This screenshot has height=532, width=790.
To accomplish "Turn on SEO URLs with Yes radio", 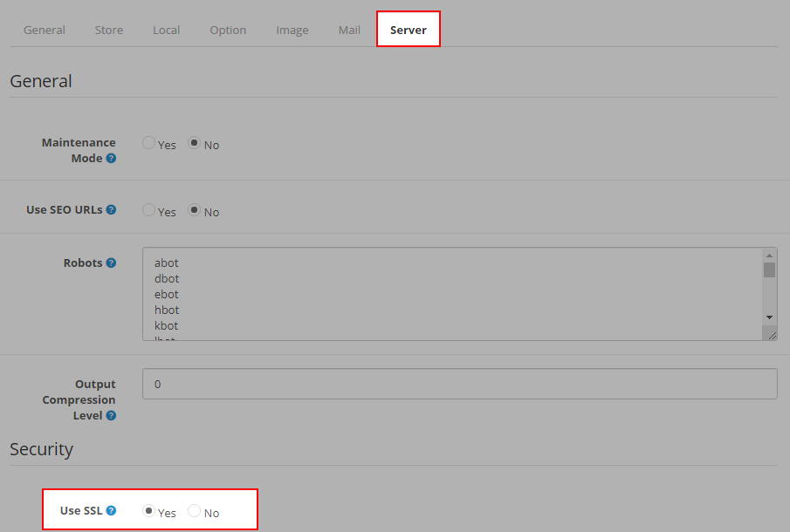I will pos(148,210).
